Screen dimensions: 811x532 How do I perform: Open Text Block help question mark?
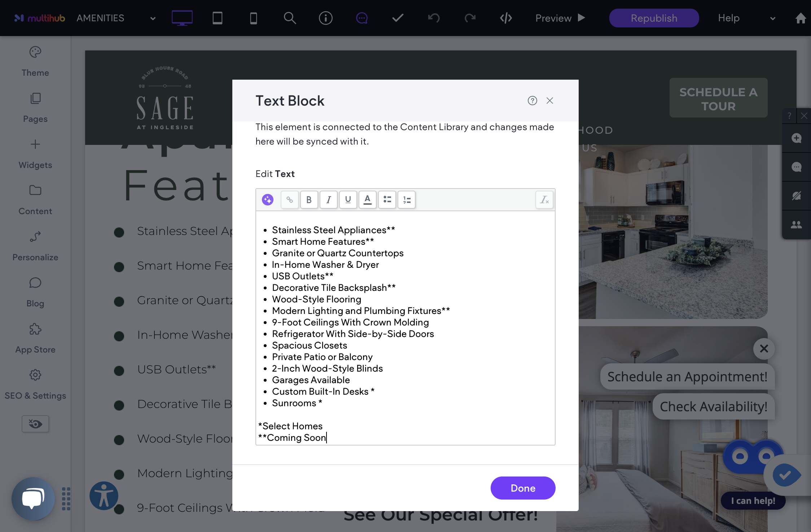pyautogui.click(x=532, y=101)
